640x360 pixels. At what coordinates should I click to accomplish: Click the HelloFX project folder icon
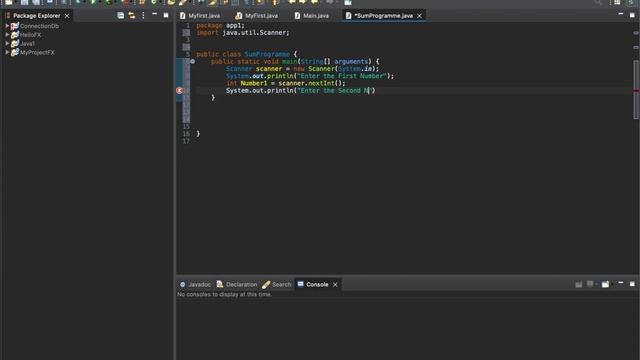pyautogui.click(x=15, y=35)
